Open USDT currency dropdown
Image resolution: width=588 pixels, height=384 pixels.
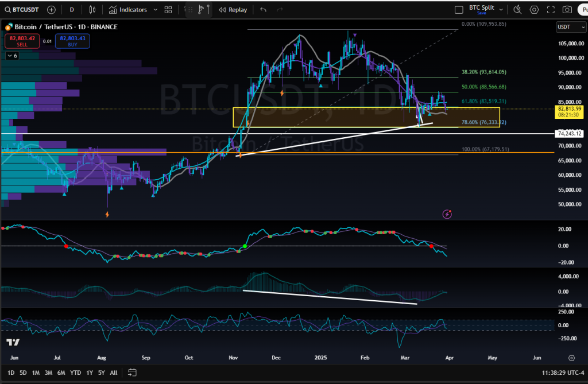pyautogui.click(x=571, y=27)
